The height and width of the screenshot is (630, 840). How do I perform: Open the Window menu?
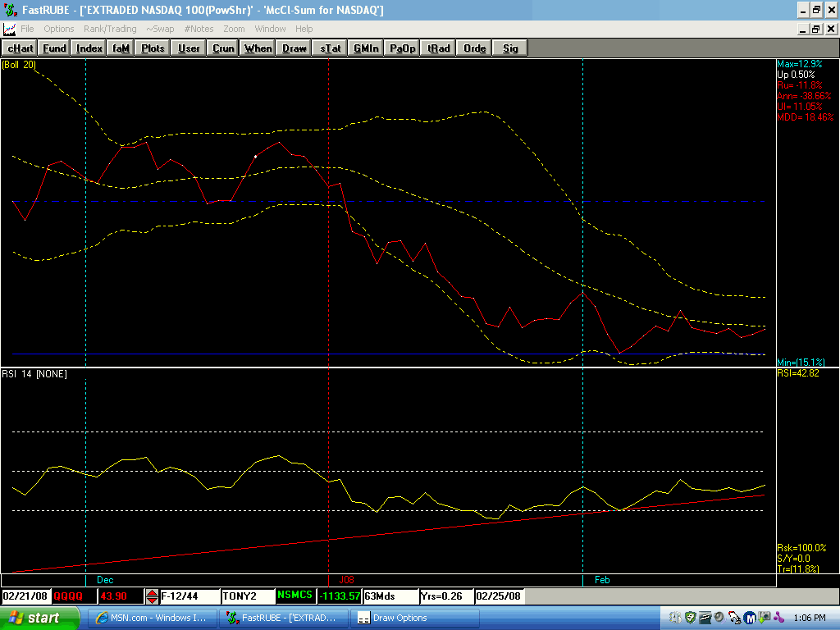[270, 29]
